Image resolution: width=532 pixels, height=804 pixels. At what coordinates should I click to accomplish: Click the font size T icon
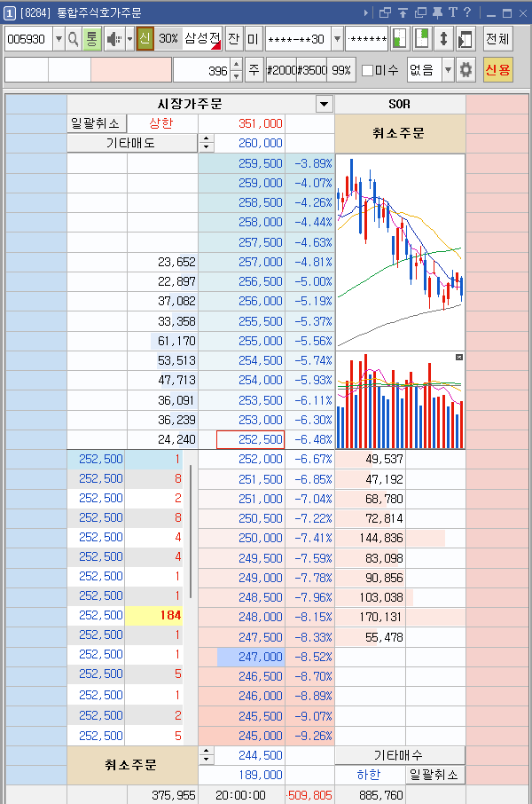click(452, 12)
